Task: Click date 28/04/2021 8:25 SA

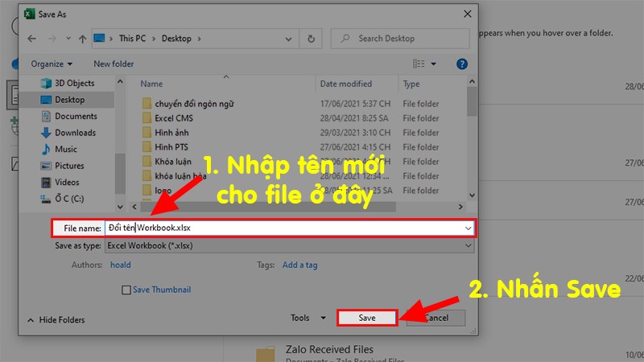Action: (354, 118)
